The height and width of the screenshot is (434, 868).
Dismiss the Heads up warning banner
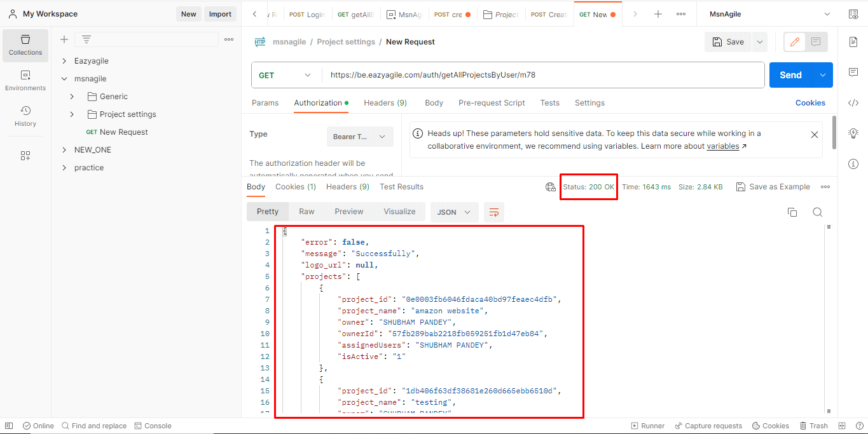[x=815, y=135]
